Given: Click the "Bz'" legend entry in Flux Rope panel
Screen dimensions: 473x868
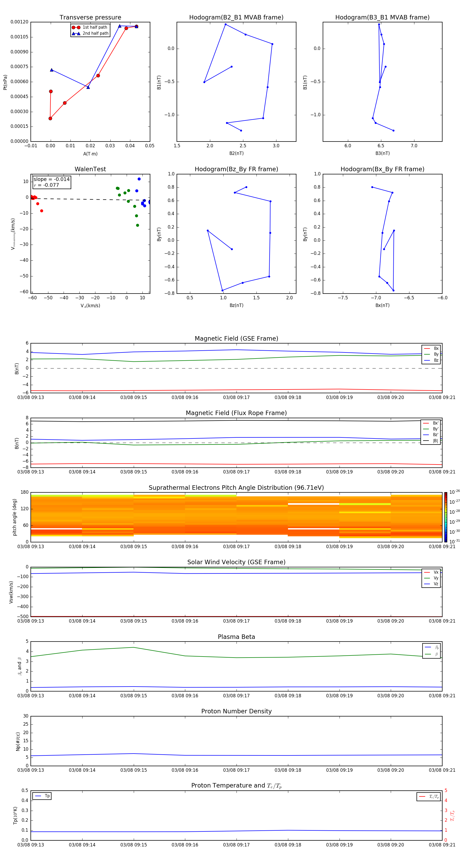Looking at the screenshot, I should (x=431, y=435).
